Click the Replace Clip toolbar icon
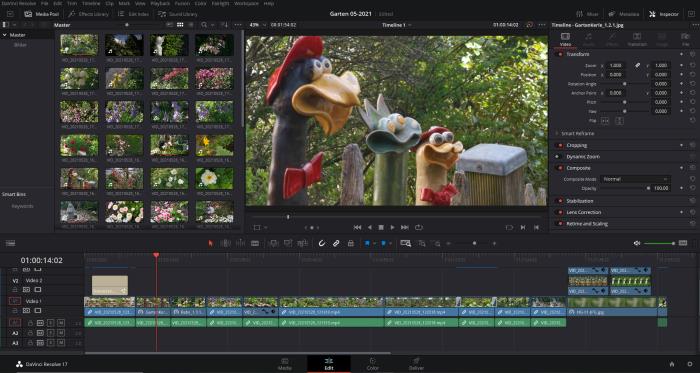This screenshot has height=373, width=700. click(302, 243)
